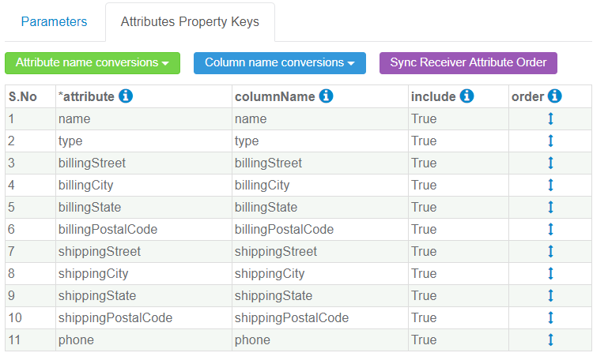Switch to the Parameters tab
Screen dimensions: 608x364
54,21
